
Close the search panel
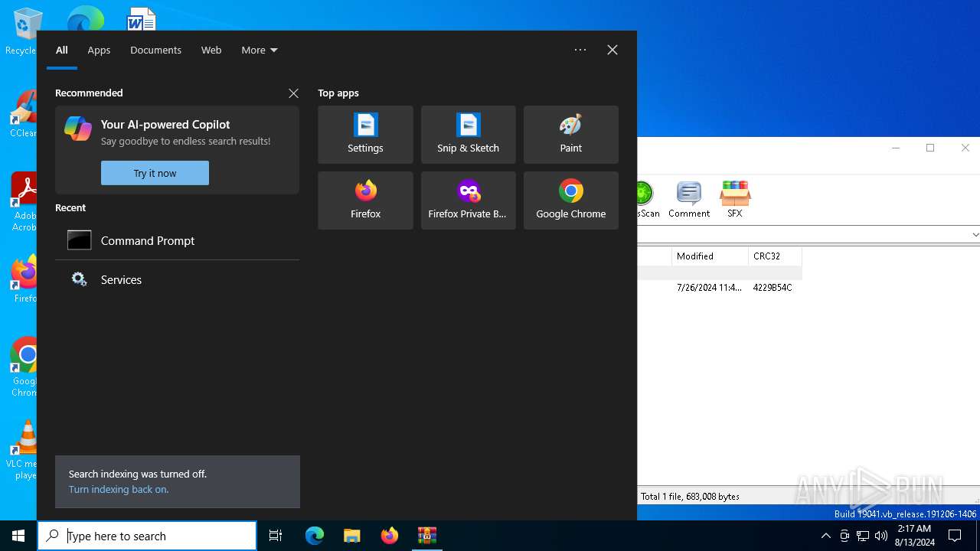(x=612, y=50)
